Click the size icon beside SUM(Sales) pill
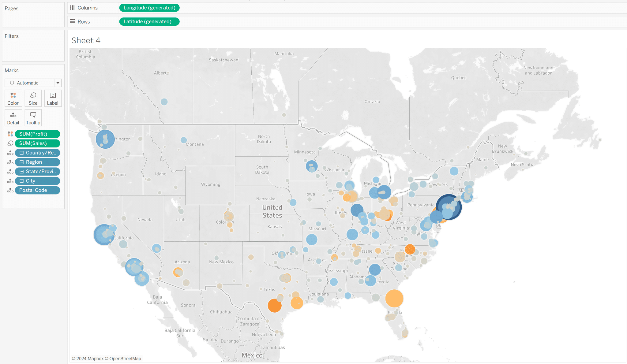 point(9,143)
